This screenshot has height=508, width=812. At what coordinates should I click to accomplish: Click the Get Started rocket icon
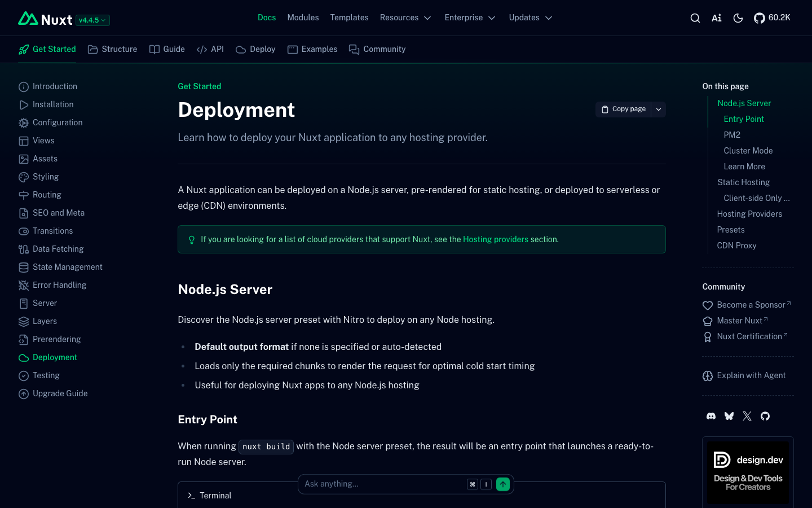[x=24, y=50]
